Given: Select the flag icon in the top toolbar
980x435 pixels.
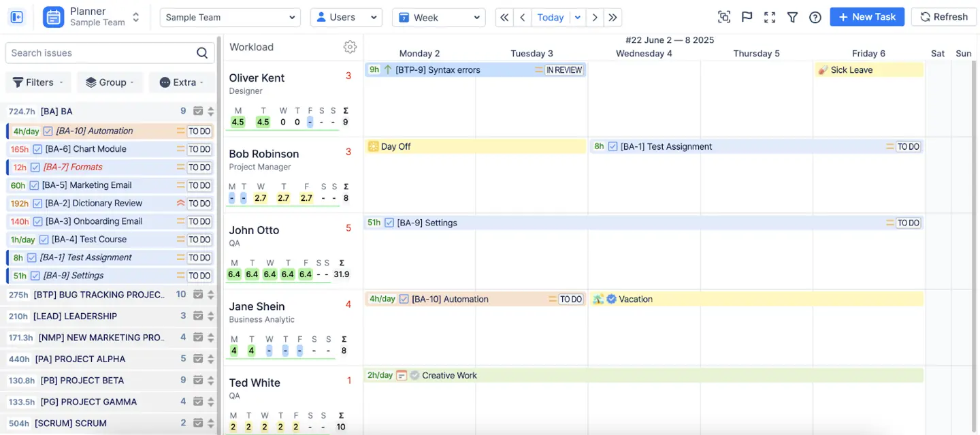Looking at the screenshot, I should [747, 17].
